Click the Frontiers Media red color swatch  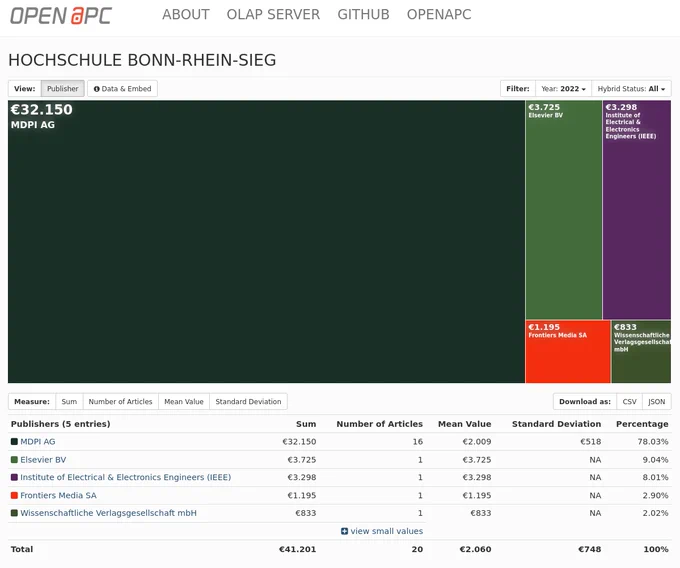(x=14, y=495)
